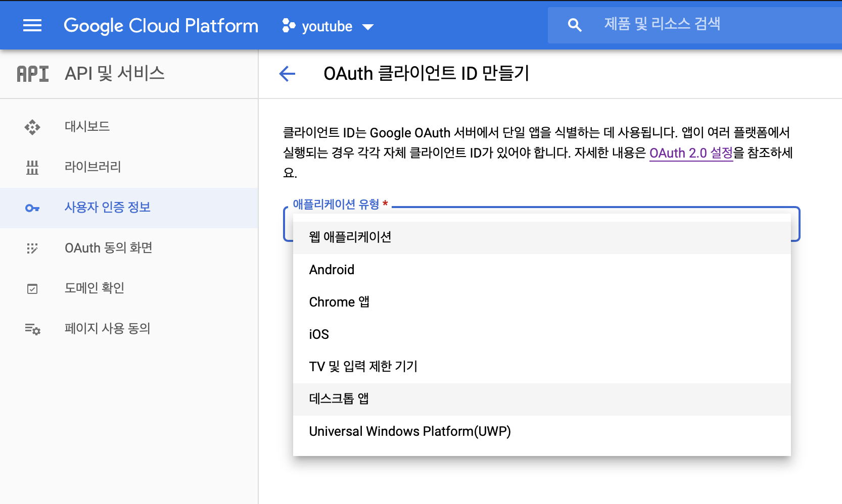Open the hamburger navigation menu
Image resolution: width=842 pixels, height=504 pixels.
coord(32,25)
